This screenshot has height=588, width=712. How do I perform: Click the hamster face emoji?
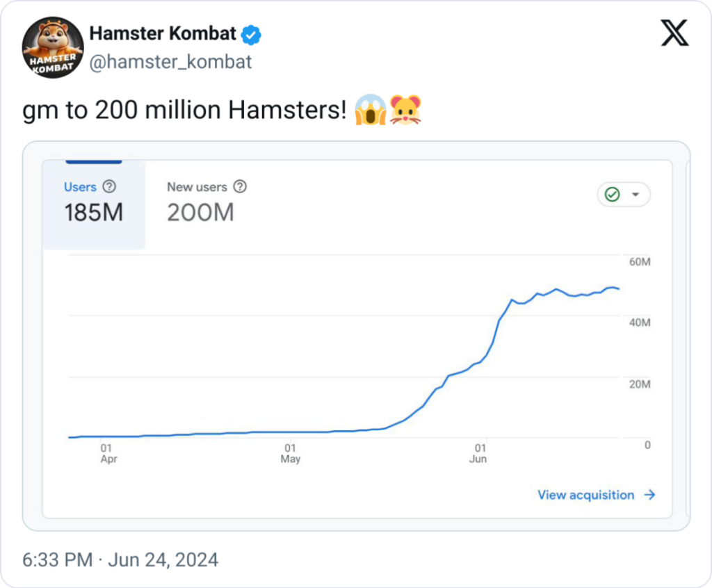(406, 111)
